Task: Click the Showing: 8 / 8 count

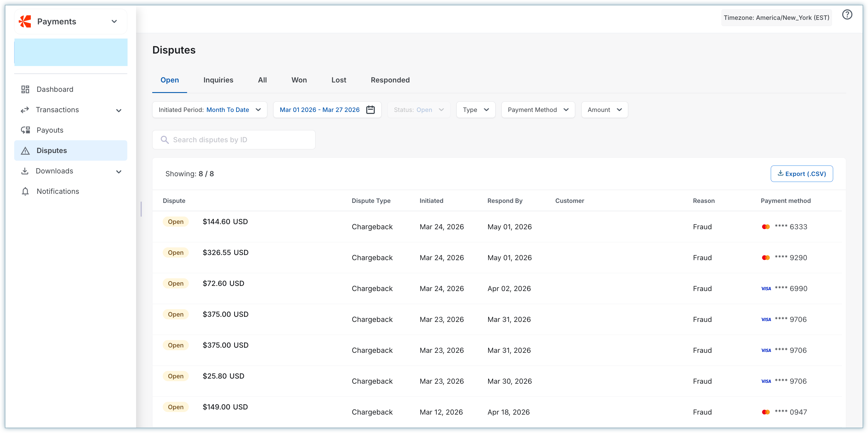Action: tap(189, 174)
